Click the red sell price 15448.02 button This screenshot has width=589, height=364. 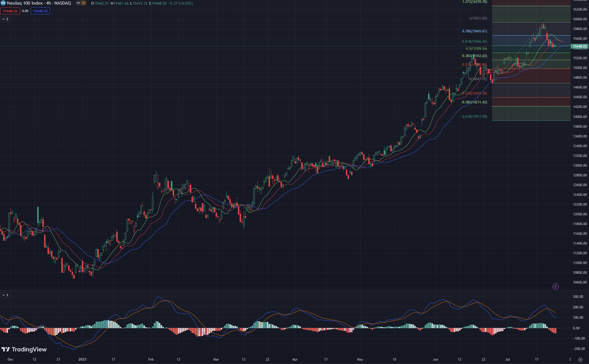coord(10,11)
